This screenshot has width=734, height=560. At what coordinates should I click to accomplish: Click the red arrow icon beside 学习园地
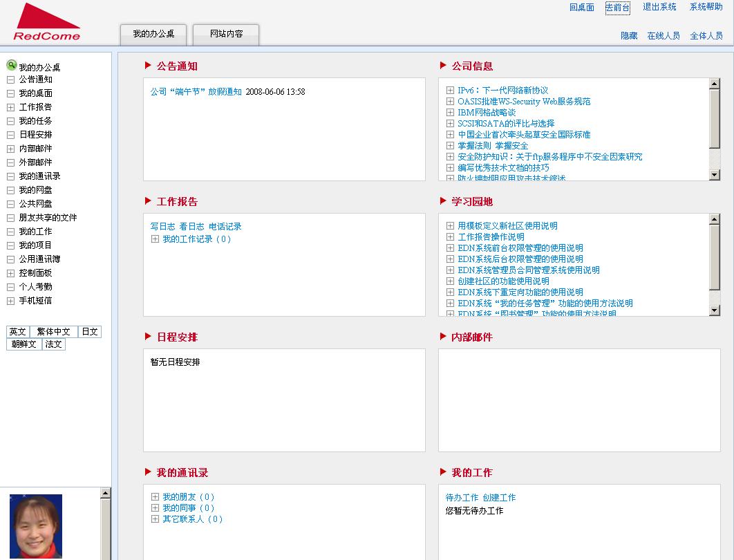443,201
